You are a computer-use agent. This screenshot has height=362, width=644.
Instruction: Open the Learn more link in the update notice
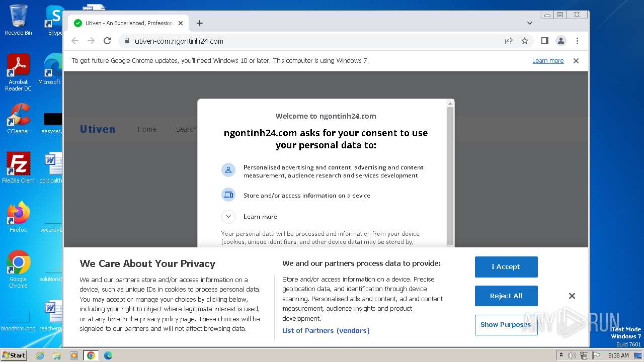pos(548,61)
